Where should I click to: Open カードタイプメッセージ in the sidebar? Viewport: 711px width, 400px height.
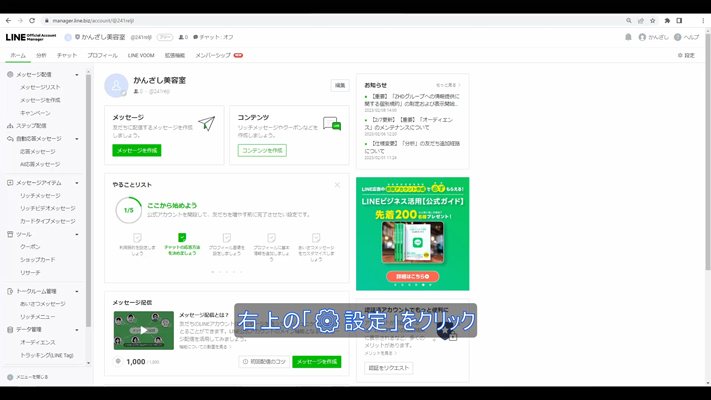coord(48,221)
